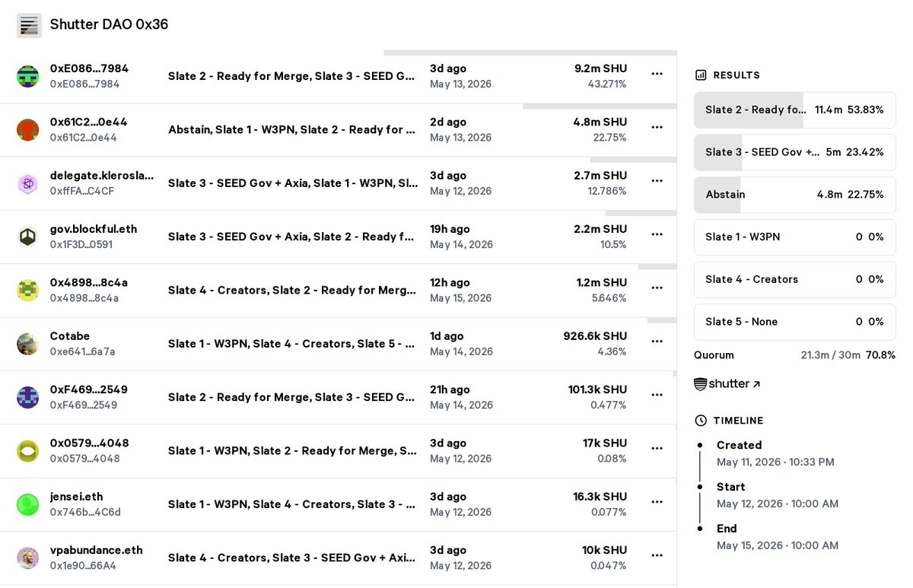913x588 pixels.
Task: Open options menu for jensei.eth
Action: click(657, 502)
